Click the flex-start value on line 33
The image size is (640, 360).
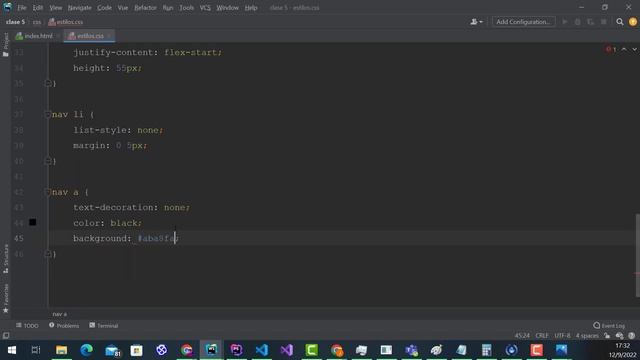(191, 53)
